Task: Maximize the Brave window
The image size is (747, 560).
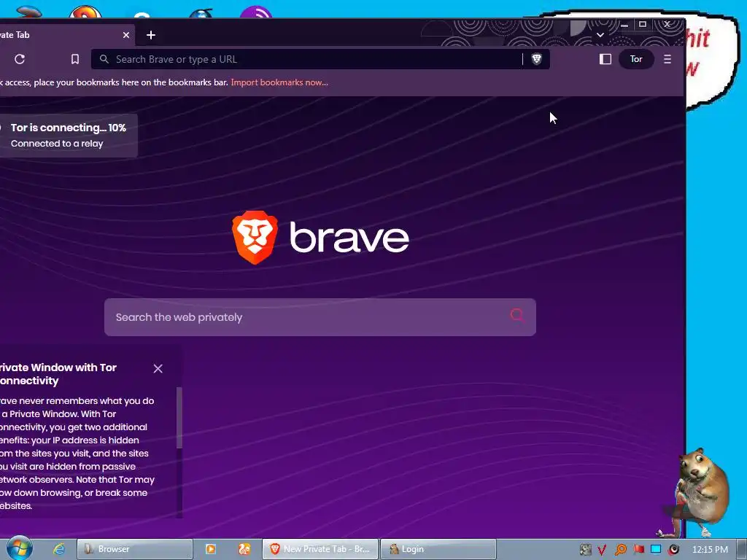Action: [x=643, y=24]
